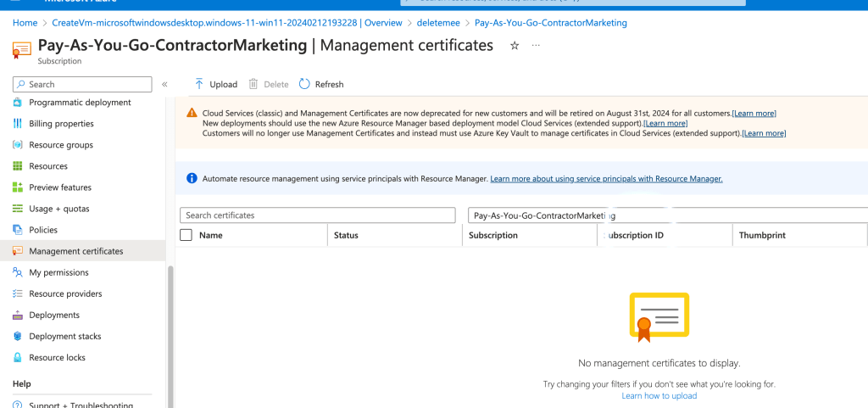Open My permissions menu item
The width and height of the screenshot is (868, 408).
click(58, 272)
